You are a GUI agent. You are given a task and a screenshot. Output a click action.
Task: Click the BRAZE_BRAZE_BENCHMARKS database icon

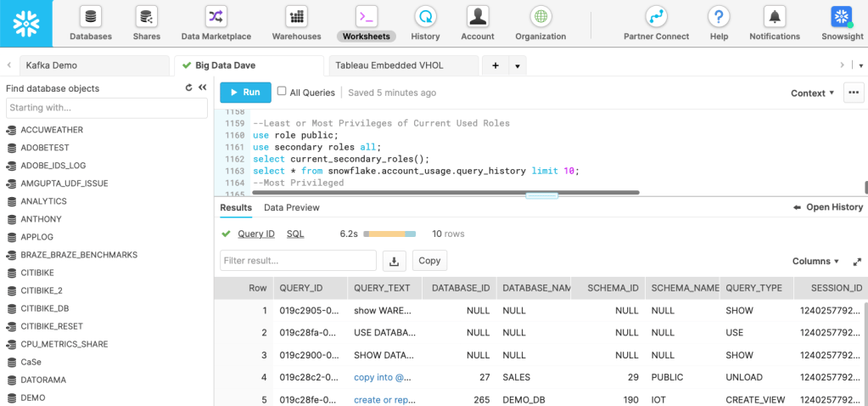click(10, 255)
